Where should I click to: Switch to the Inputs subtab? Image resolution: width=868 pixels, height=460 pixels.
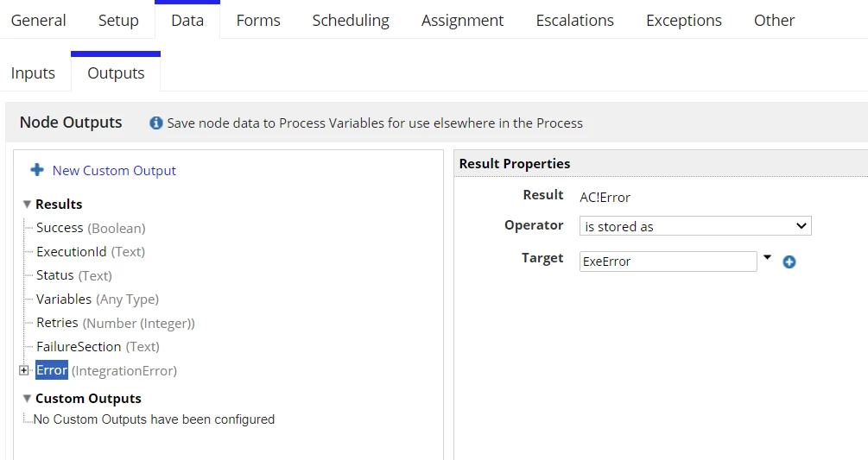[x=33, y=73]
